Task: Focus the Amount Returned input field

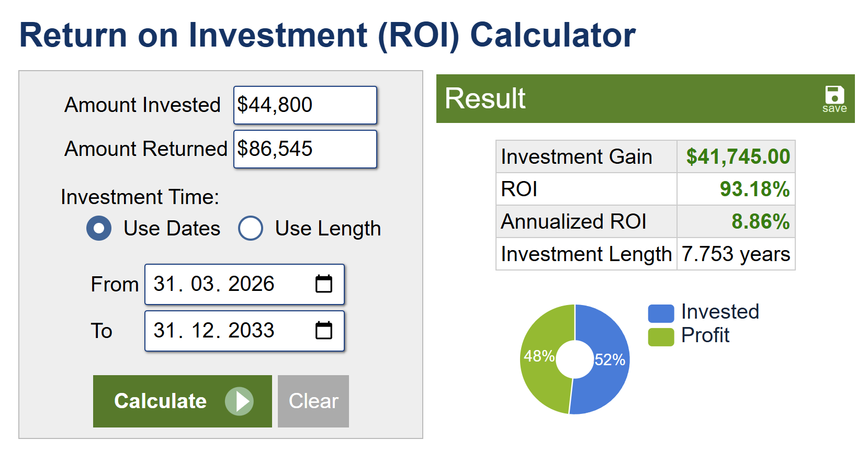Action: tap(305, 149)
